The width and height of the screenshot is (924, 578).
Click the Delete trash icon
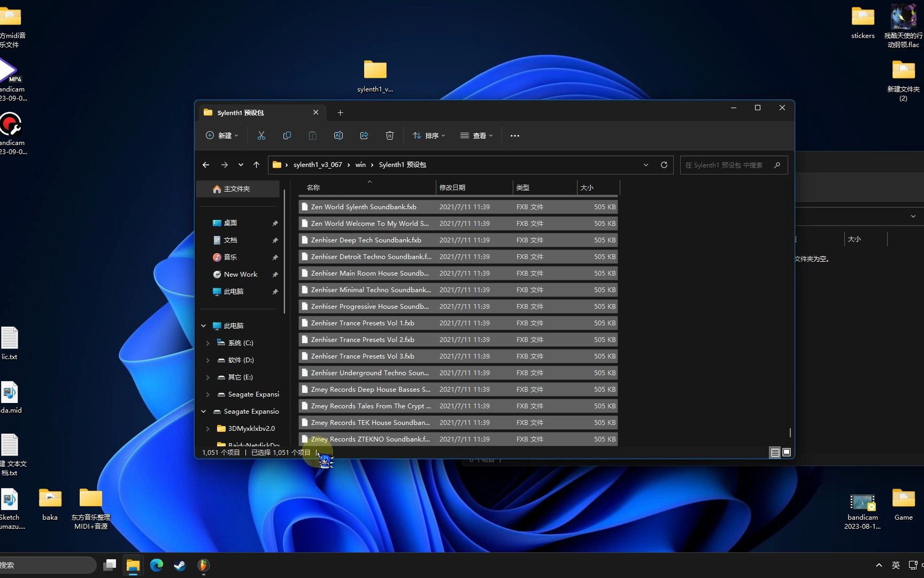point(389,136)
